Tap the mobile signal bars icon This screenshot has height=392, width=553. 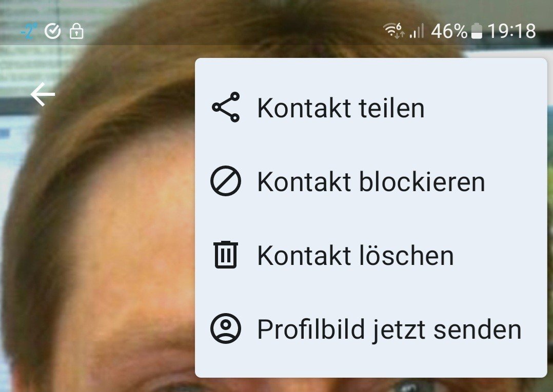point(417,31)
